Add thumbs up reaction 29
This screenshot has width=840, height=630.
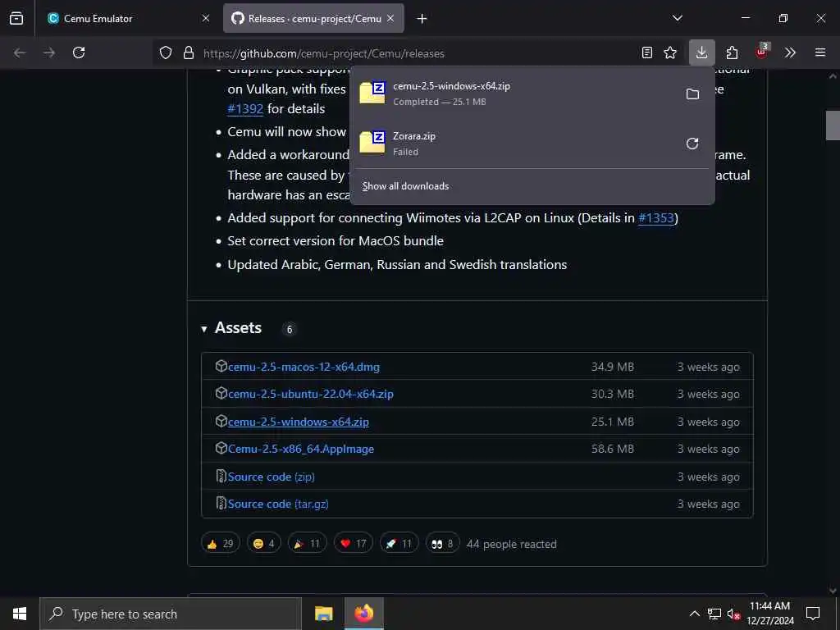[220, 544]
